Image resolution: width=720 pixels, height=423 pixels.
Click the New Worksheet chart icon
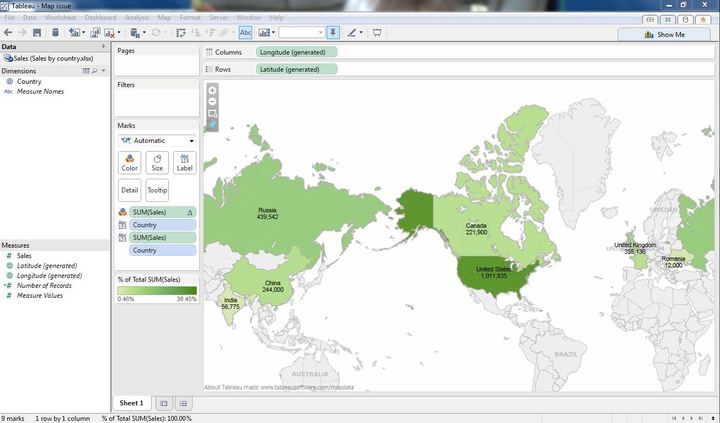click(74, 33)
